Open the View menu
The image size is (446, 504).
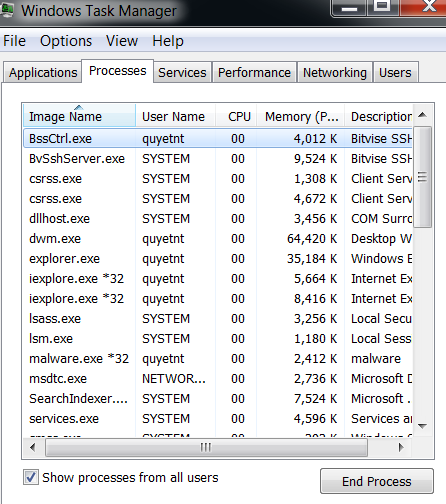(122, 41)
